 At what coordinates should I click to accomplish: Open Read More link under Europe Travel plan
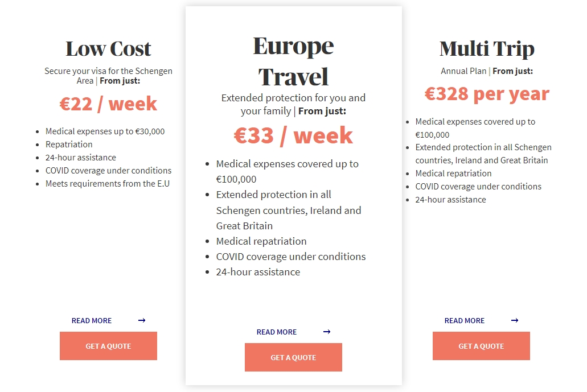pos(277,332)
